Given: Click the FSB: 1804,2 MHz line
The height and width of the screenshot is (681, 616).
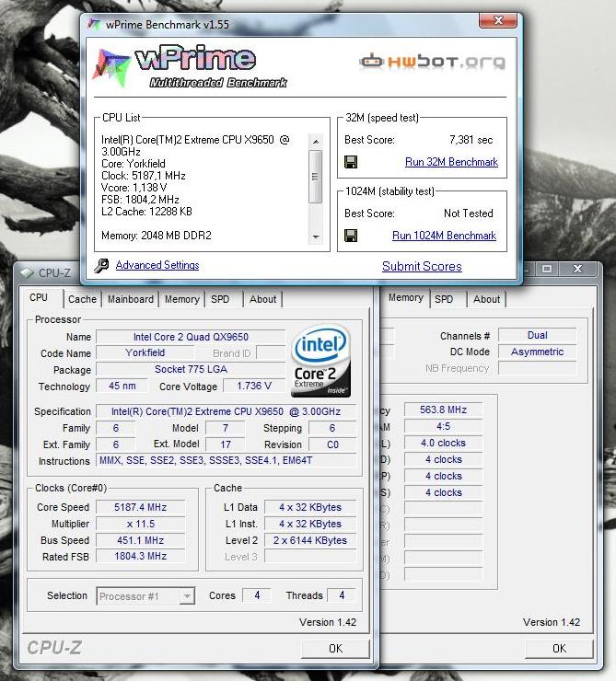Looking at the screenshot, I should tap(140, 200).
